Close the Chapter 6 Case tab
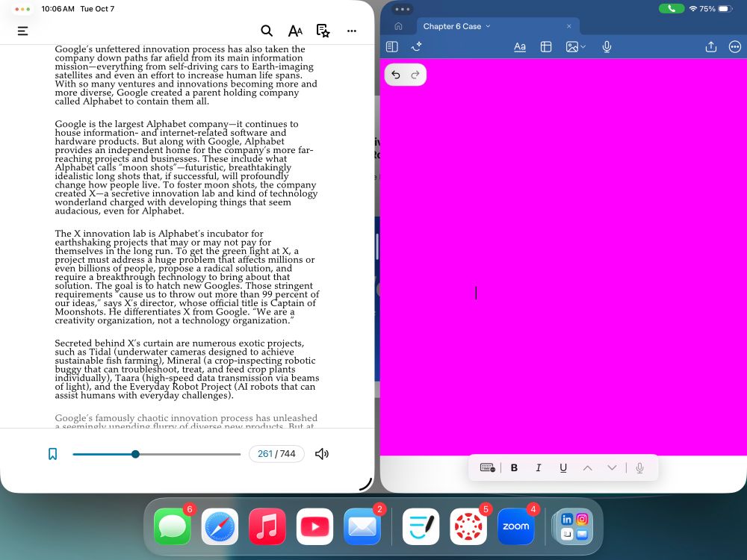 pyautogui.click(x=568, y=26)
